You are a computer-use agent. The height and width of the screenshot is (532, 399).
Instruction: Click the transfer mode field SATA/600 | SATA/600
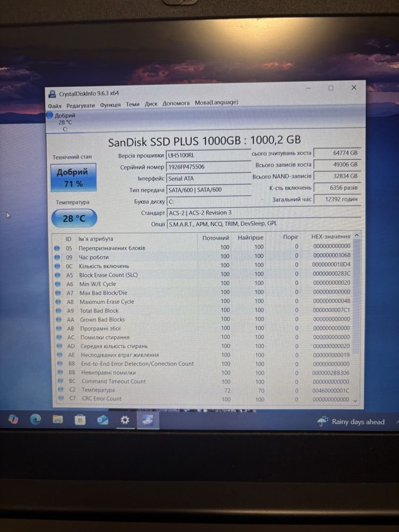(209, 190)
